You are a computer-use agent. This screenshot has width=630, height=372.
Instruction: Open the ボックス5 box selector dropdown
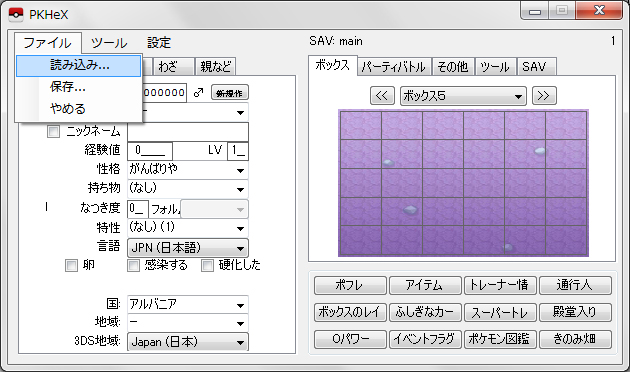point(463,96)
